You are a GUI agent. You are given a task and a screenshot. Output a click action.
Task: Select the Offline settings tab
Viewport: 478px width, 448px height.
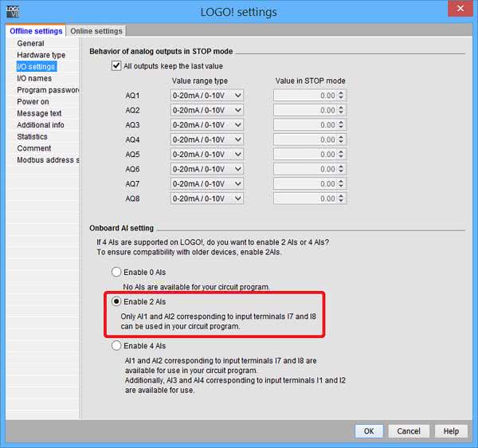click(36, 31)
